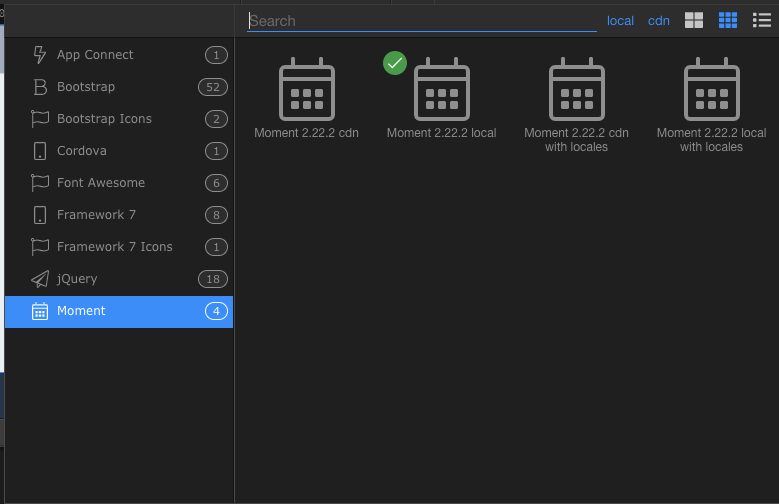Focus the Search field

pyautogui.click(x=422, y=21)
